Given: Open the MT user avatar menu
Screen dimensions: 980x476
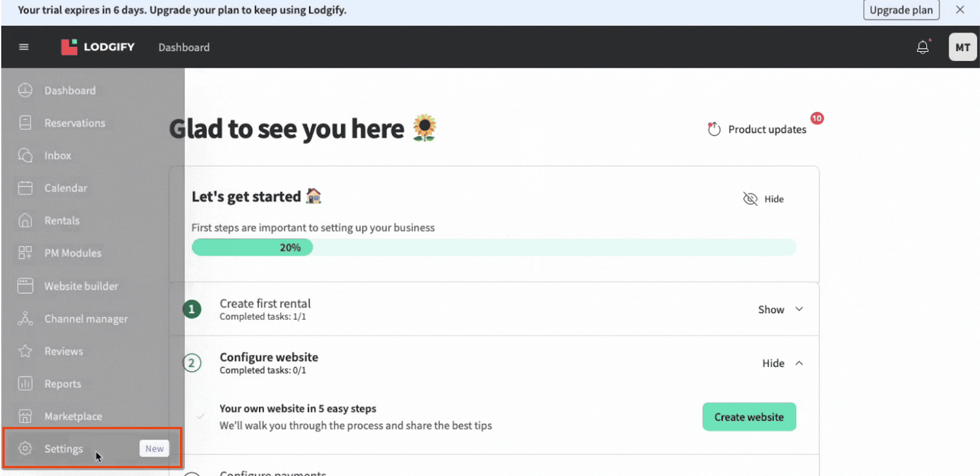Looking at the screenshot, I should [x=962, y=47].
